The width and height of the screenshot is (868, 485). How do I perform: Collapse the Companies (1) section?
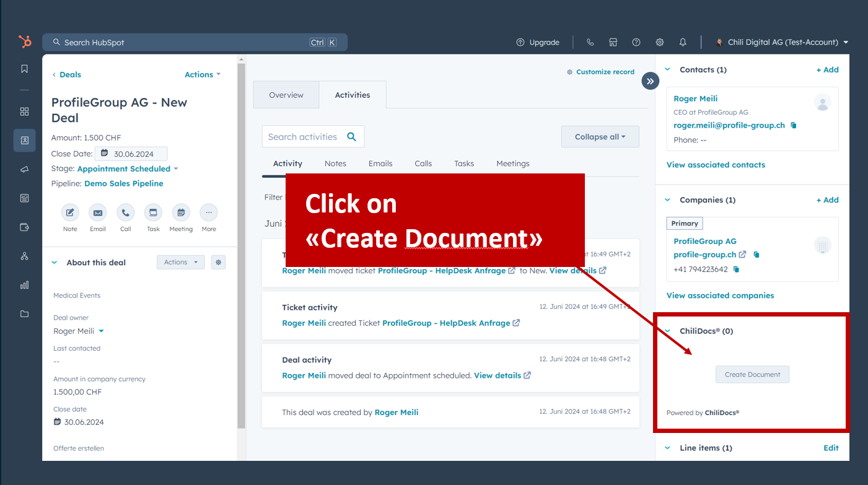click(x=668, y=199)
